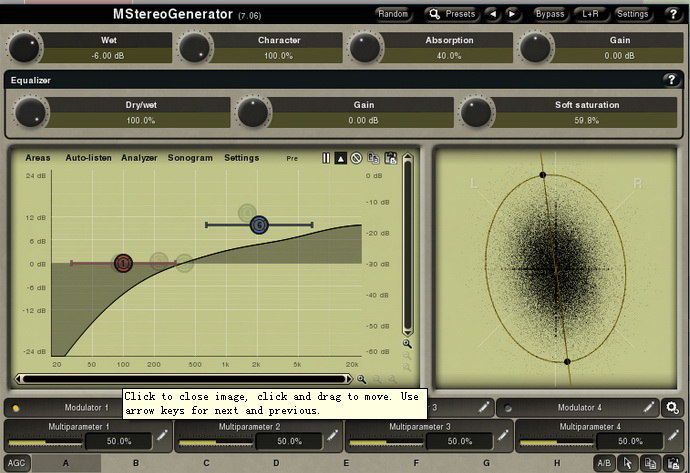Edit Multiparameter 1 with pencil icon
This screenshot has width=690, height=473.
[x=161, y=436]
